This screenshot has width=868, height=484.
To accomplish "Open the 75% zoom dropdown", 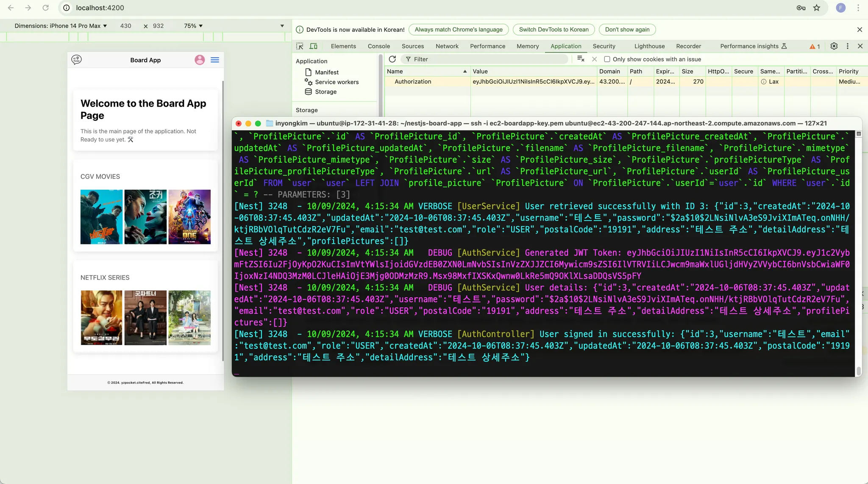I will coord(193,26).
